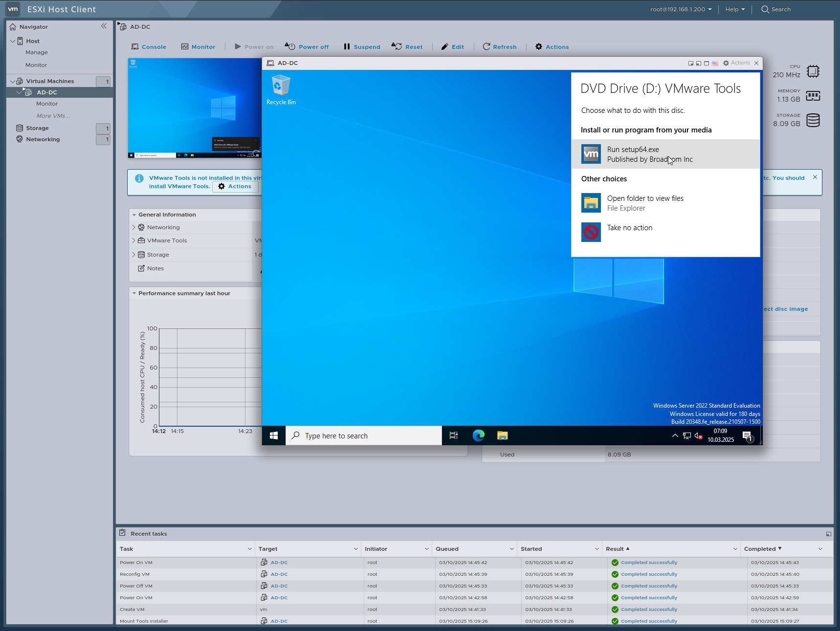Open the VM Console view
Screen dimensions: 840x631
[149, 46]
